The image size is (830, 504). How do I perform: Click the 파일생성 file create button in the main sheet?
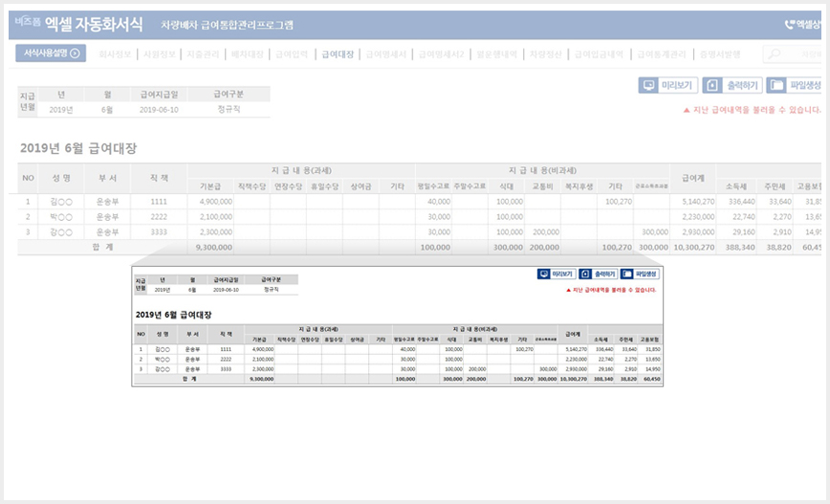click(794, 85)
